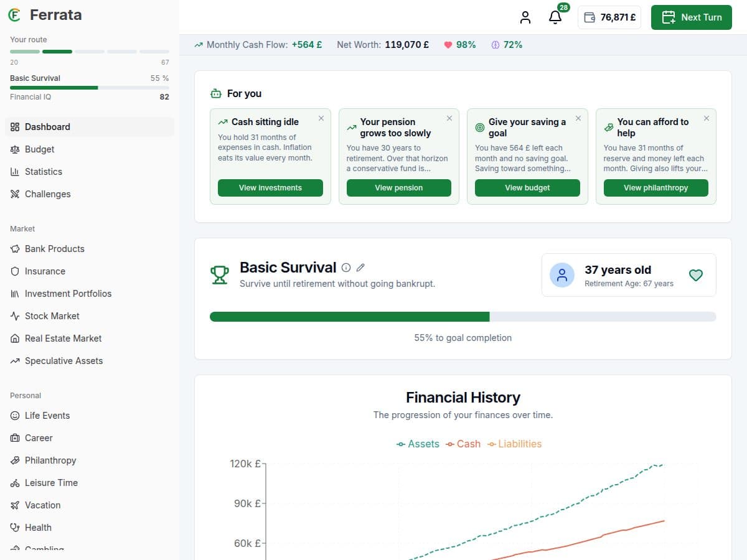Click the info icon beside Basic Survival
This screenshot has width=747, height=560.
pyautogui.click(x=346, y=268)
